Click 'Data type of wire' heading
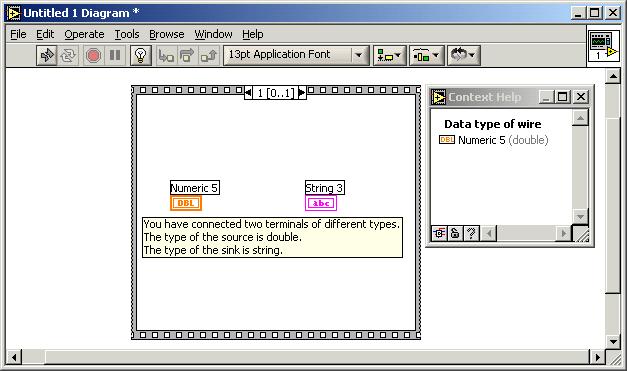The width and height of the screenshot is (627, 371). tap(493, 124)
